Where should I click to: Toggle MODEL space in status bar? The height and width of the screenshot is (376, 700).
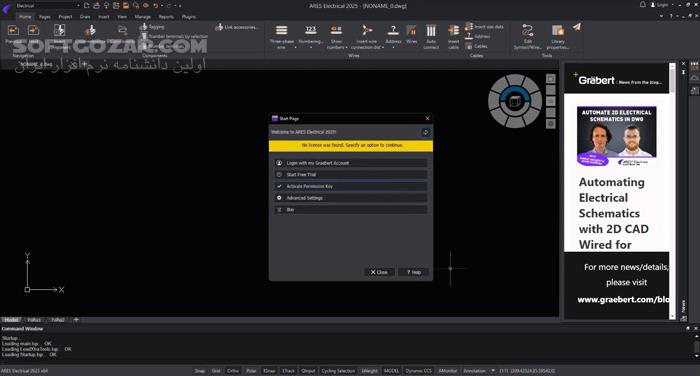click(392, 371)
